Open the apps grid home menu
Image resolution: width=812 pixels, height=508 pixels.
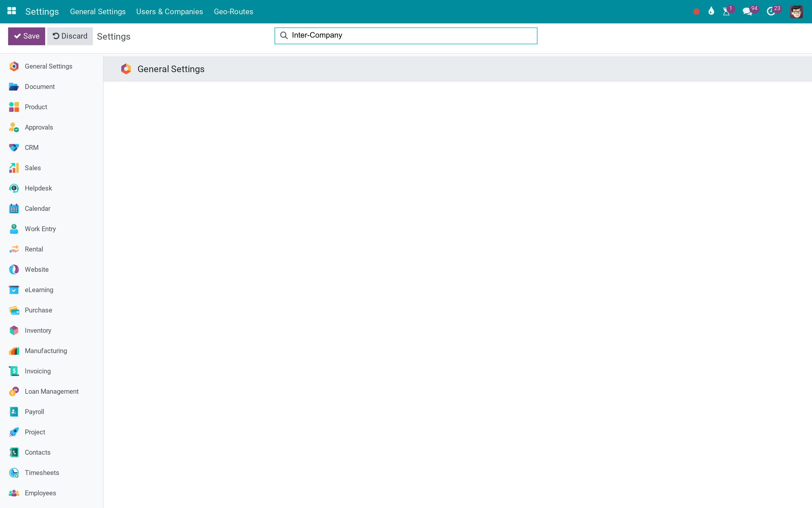(12, 11)
